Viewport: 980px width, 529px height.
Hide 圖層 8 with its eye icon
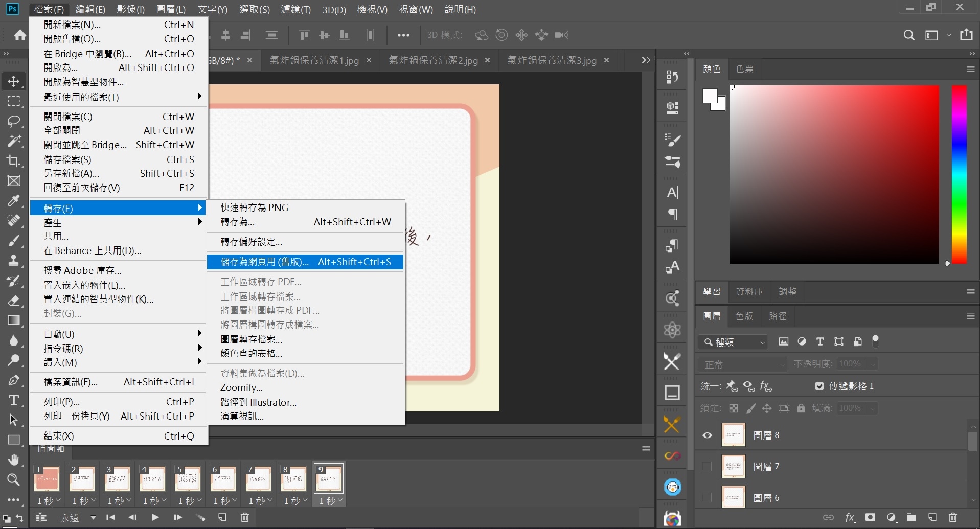pyautogui.click(x=707, y=435)
